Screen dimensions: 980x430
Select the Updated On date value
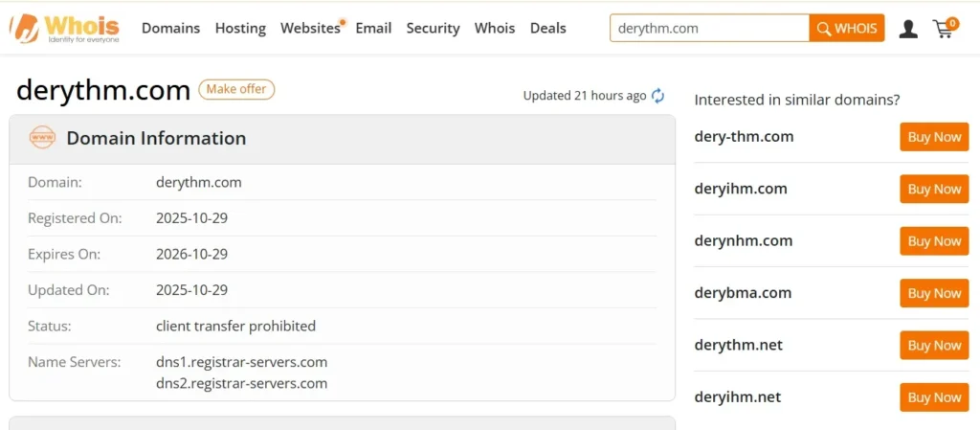[x=191, y=290]
